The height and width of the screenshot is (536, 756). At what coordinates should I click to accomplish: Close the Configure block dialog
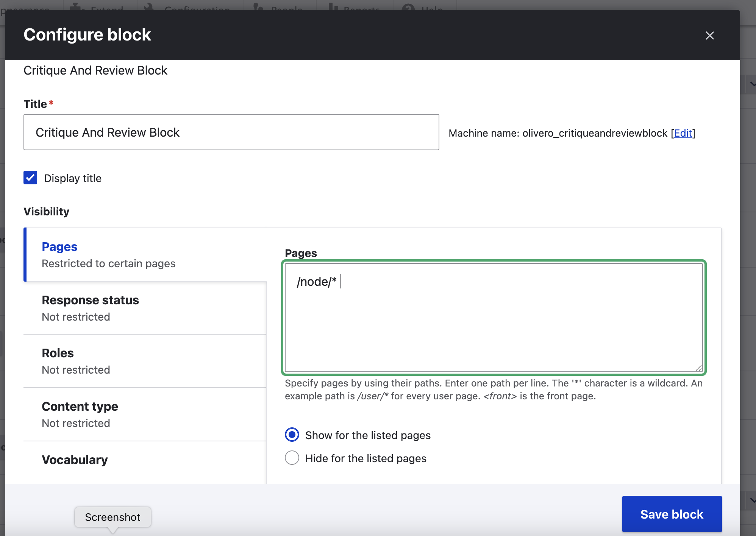[709, 36]
